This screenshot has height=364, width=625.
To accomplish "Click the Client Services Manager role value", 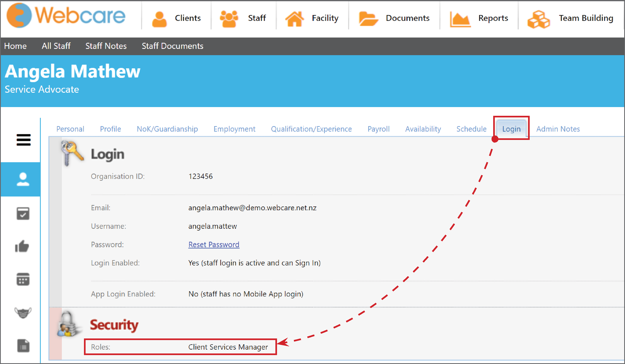I will (228, 347).
